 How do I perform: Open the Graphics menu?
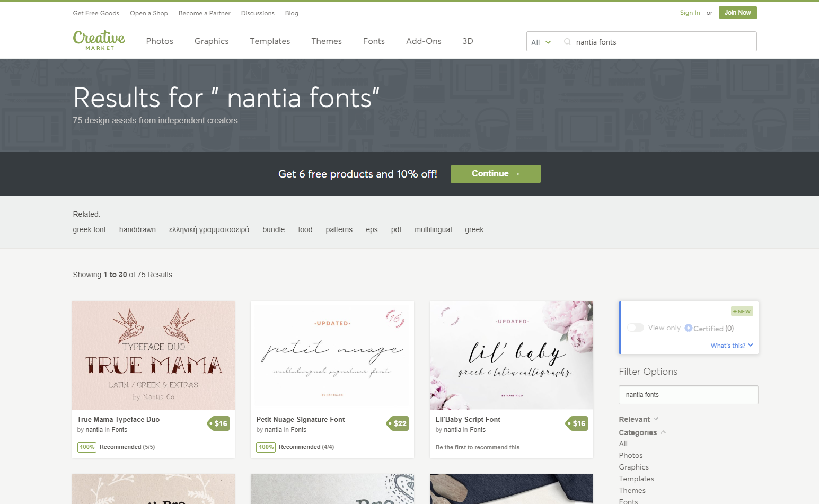[212, 41]
